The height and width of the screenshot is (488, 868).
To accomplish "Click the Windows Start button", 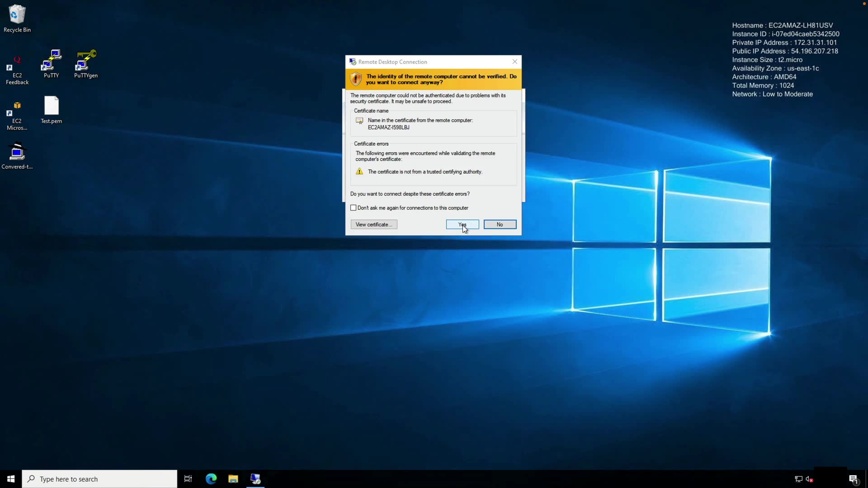I will click(11, 479).
